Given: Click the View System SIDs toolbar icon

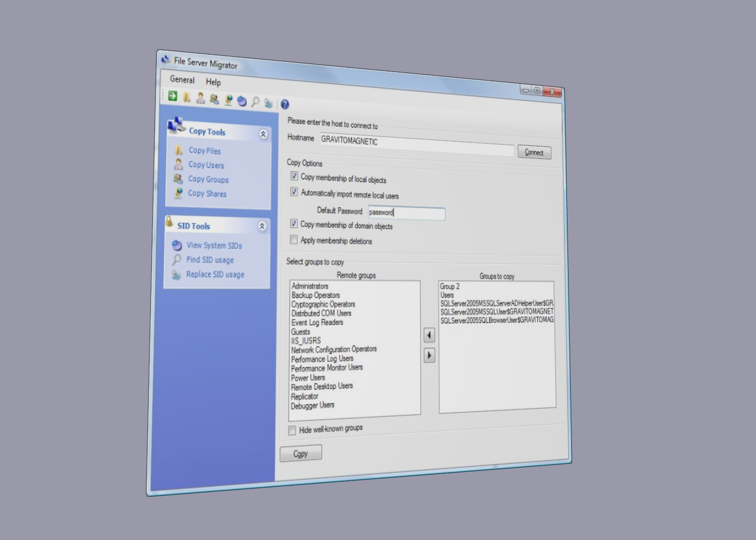Looking at the screenshot, I should tap(242, 101).
